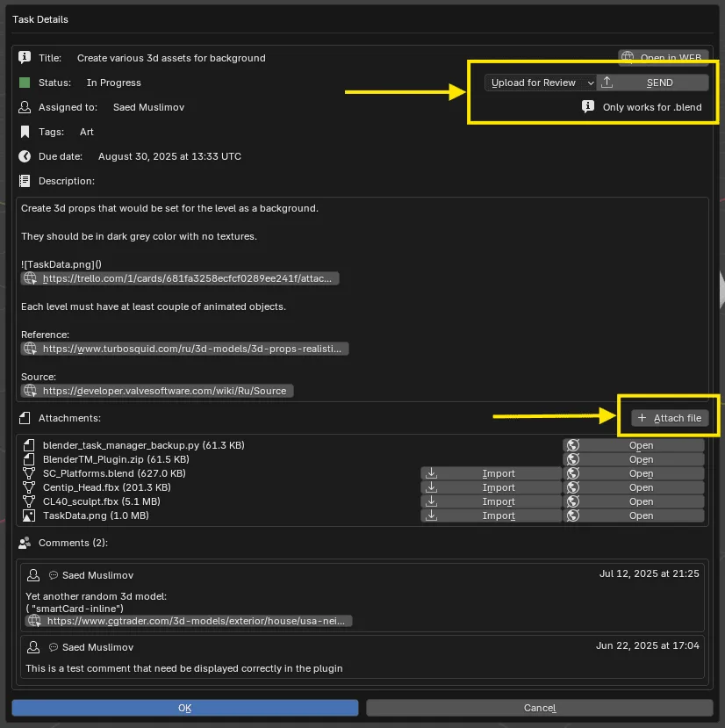
Task: Confirm the task details with OK
Action: click(184, 708)
